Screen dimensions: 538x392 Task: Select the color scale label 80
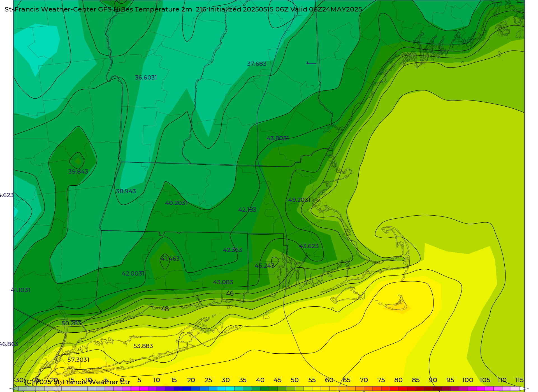coord(398,380)
